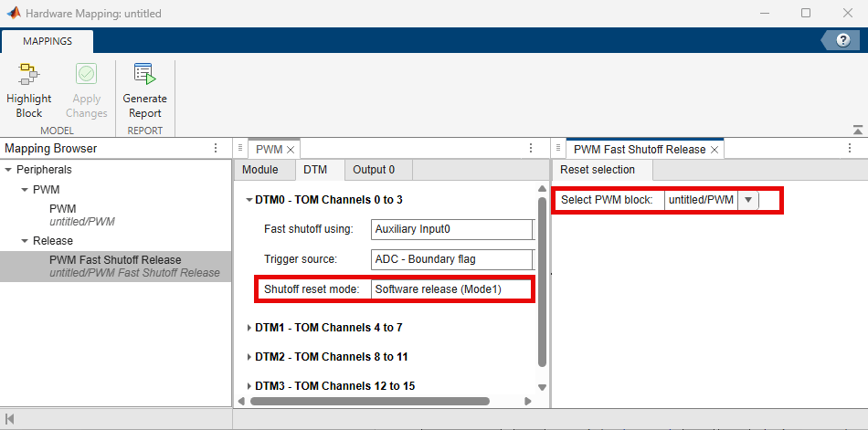Click the Apply Changes checkmark icon

(x=87, y=74)
